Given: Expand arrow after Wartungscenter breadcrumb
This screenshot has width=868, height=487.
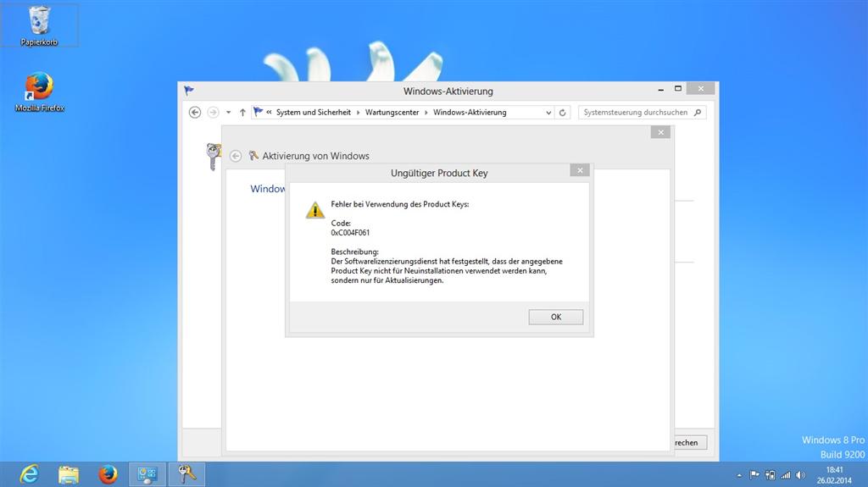Looking at the screenshot, I should pos(426,113).
